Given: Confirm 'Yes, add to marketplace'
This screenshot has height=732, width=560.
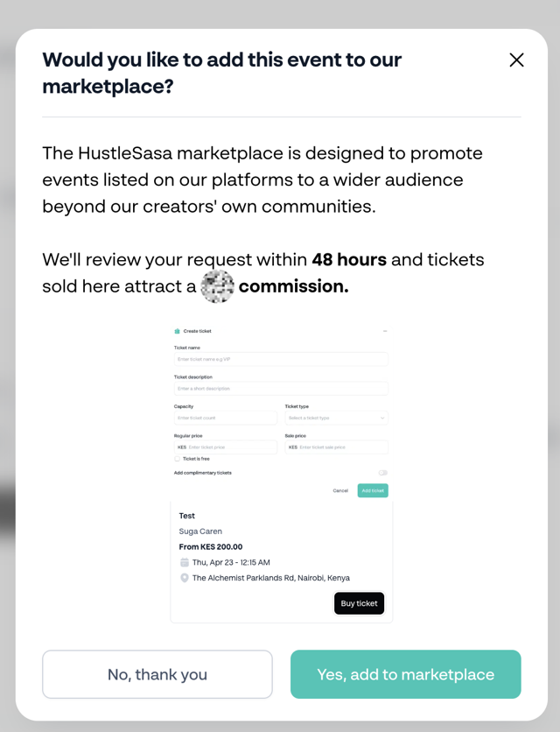Looking at the screenshot, I should 405,674.
